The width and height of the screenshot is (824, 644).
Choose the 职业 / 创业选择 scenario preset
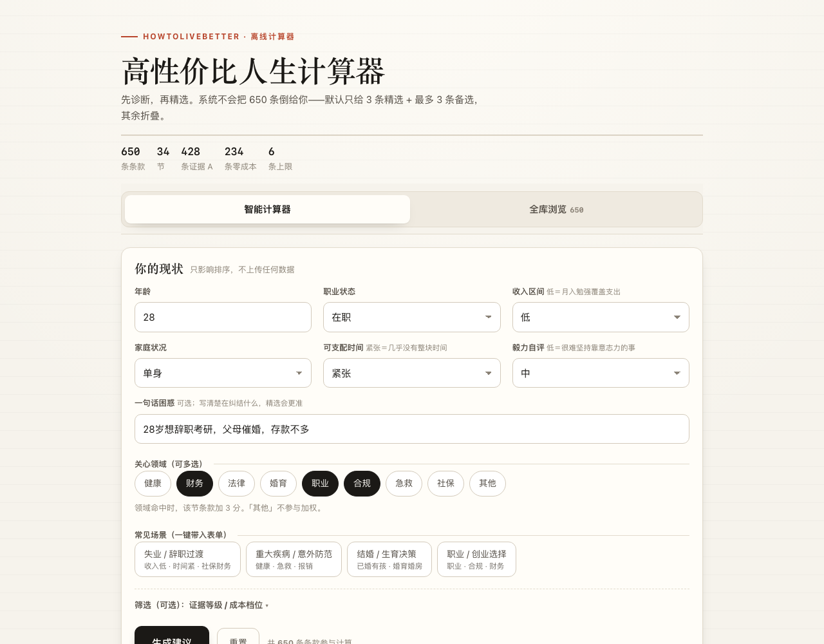click(476, 559)
